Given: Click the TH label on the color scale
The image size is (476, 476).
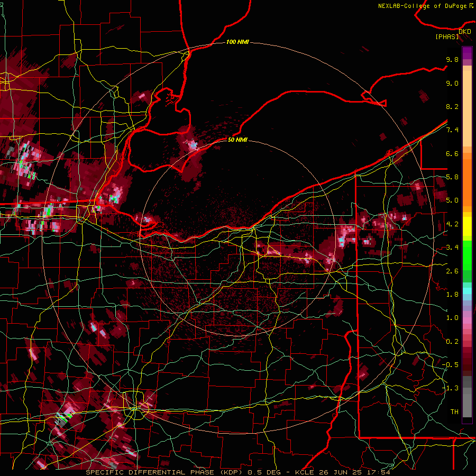Looking at the screenshot, I should tap(454, 411).
